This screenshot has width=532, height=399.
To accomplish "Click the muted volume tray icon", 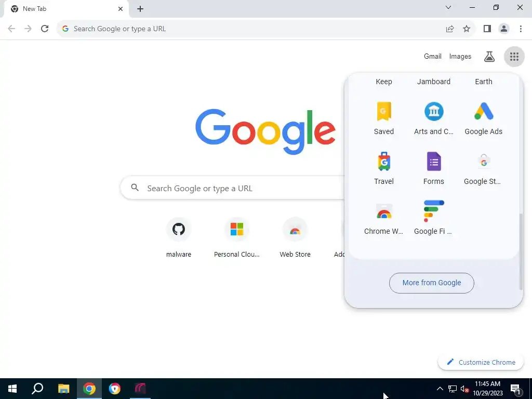I will pos(464,389).
